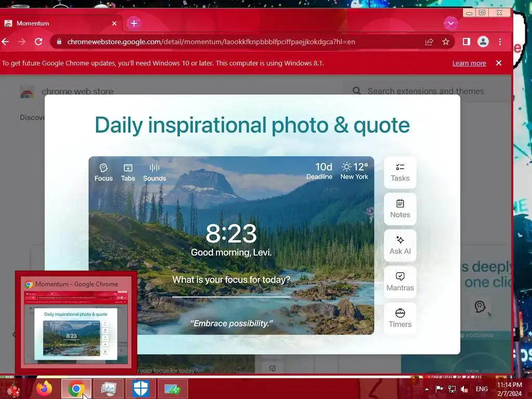The image size is (532, 399).
Task: Click the Mantras card
Action: [400, 282]
